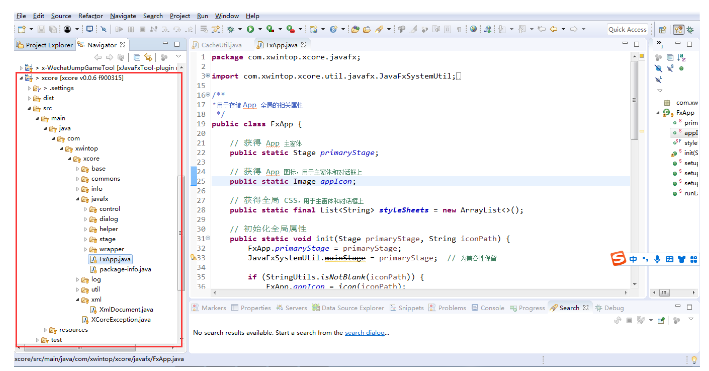
Task: Select package-info.java in Navigator tree
Action: point(120,269)
